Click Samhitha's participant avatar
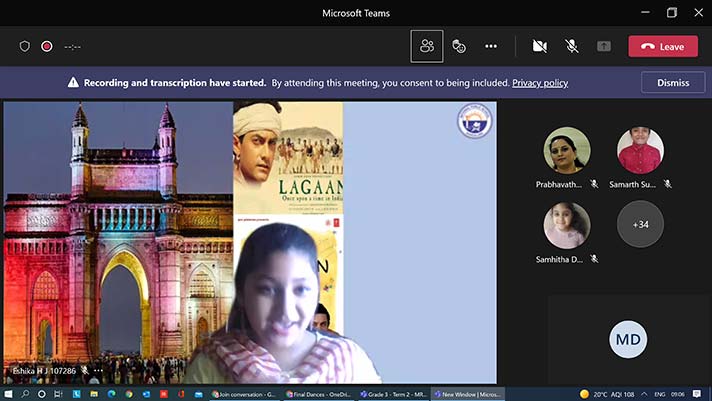The width and height of the screenshot is (712, 401). pyautogui.click(x=567, y=225)
